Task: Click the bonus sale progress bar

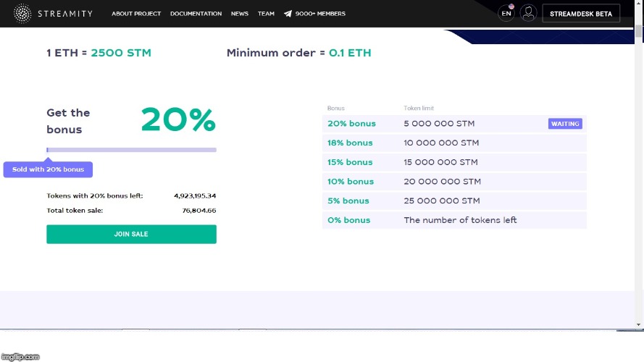Action: tap(131, 150)
